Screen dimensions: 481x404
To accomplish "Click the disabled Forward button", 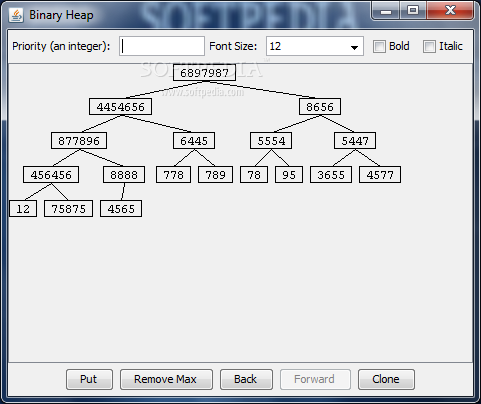I will click(x=315, y=379).
